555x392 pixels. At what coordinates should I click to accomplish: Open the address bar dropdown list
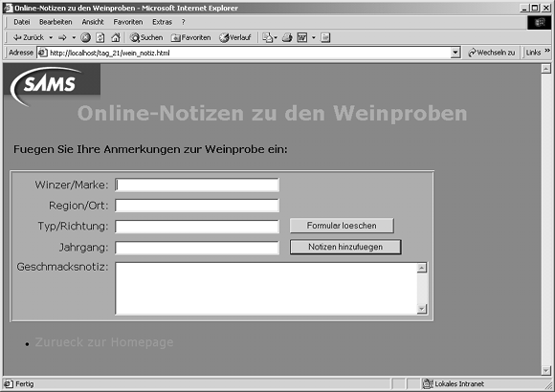[455, 53]
